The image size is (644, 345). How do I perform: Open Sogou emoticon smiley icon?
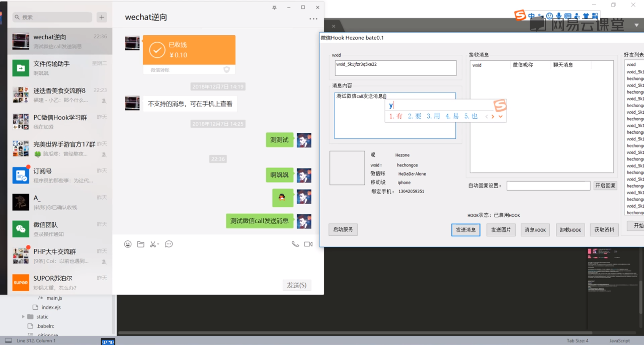coord(549,16)
